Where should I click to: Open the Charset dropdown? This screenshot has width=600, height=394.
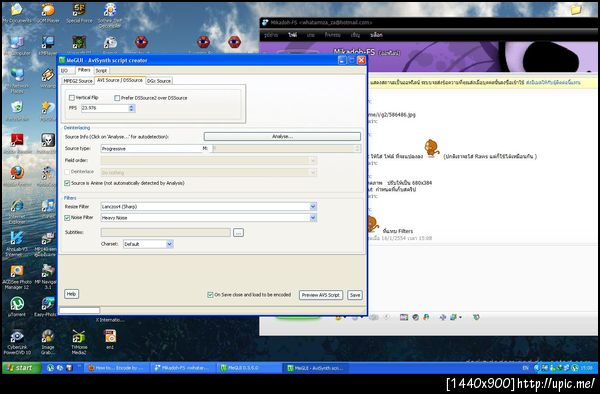170,244
